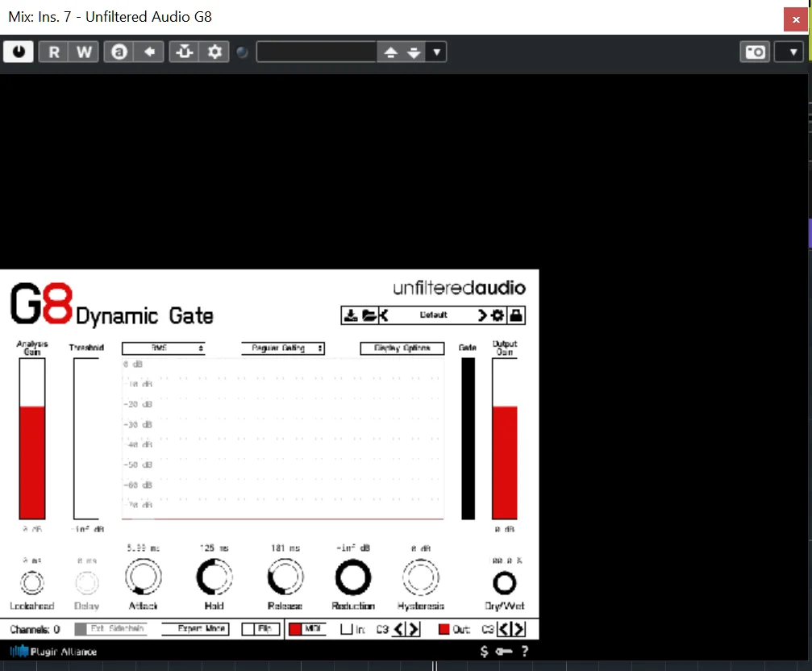Image resolution: width=812 pixels, height=671 pixels.
Task: Click the Reduction knob
Action: [353, 577]
